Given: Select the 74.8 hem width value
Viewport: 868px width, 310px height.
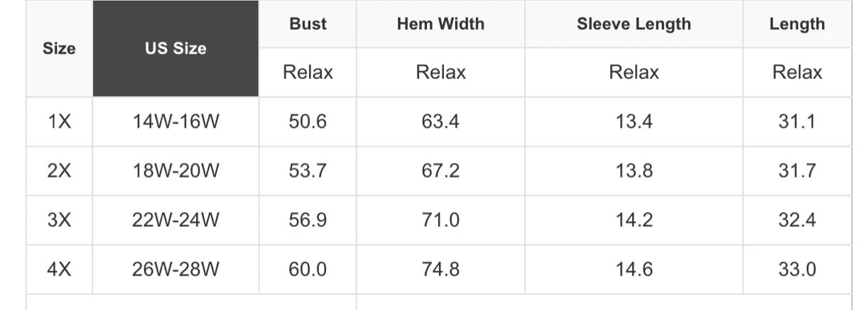Looking at the screenshot, I should pos(440,270).
